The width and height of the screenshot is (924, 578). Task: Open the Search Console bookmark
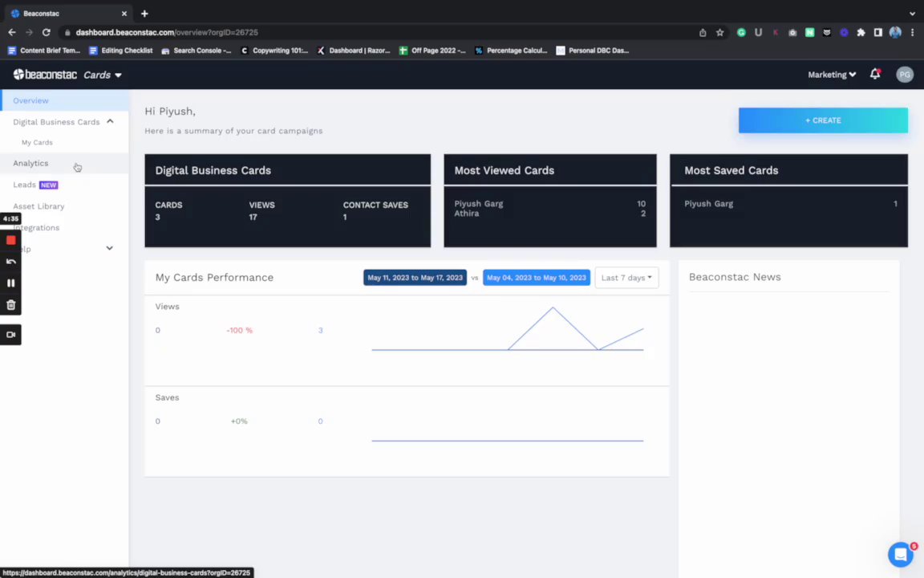coord(197,51)
